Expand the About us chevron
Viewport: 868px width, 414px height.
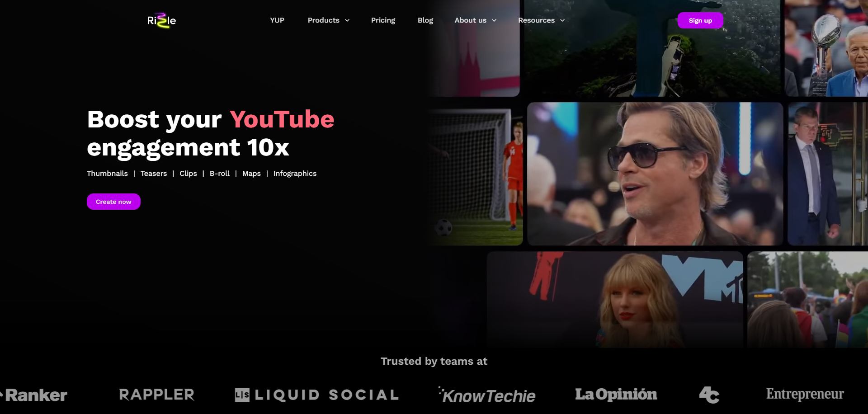click(494, 20)
